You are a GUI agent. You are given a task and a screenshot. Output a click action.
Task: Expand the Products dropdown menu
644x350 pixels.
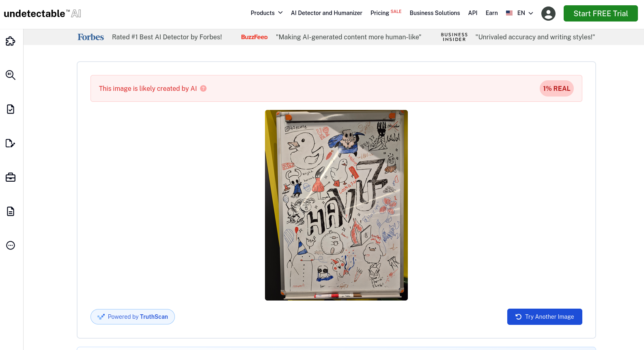[x=267, y=13]
